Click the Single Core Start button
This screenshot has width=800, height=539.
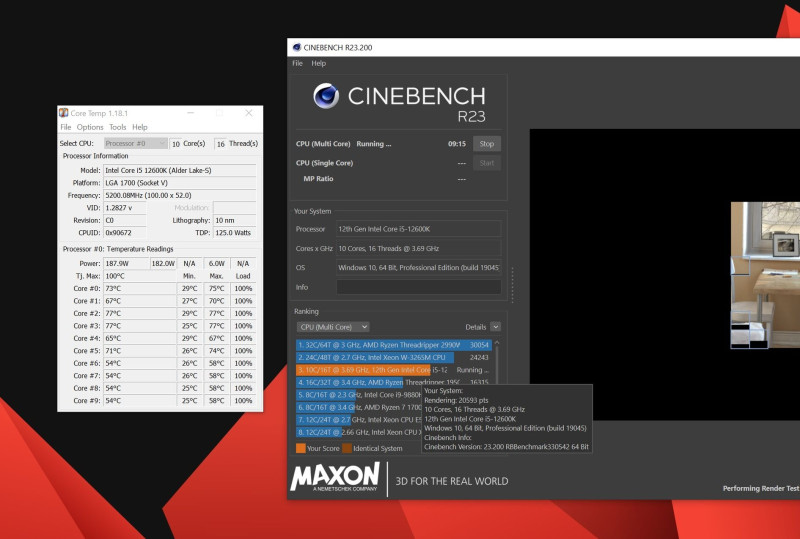487,163
